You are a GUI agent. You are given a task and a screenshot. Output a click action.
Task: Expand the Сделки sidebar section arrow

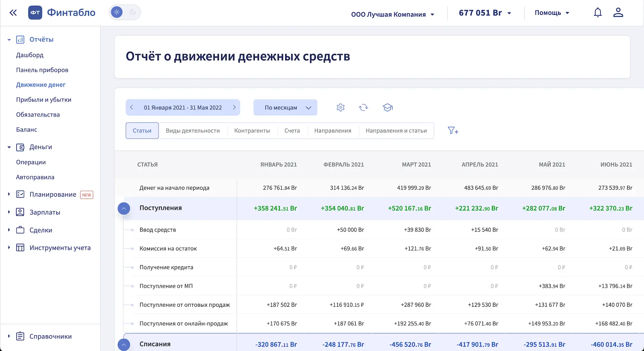[9, 230]
